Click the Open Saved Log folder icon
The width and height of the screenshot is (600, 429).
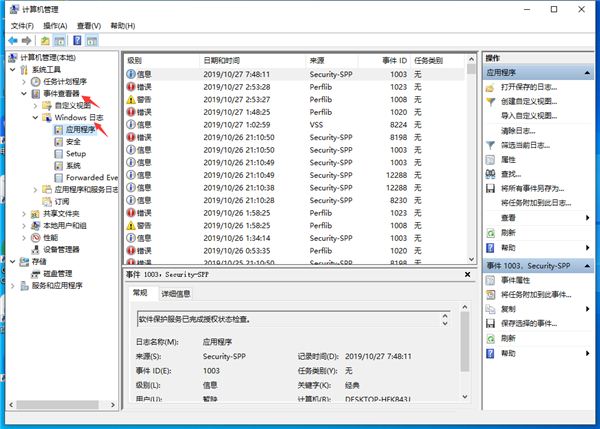[x=491, y=87]
